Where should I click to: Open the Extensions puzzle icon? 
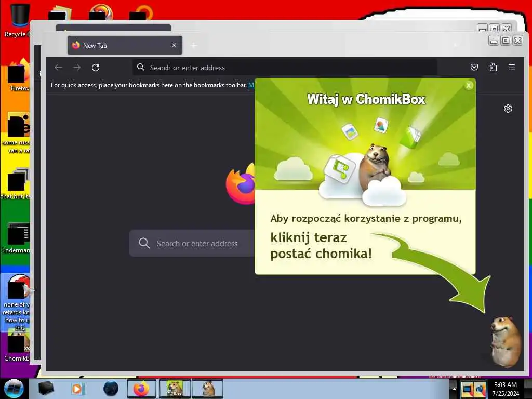tap(493, 67)
